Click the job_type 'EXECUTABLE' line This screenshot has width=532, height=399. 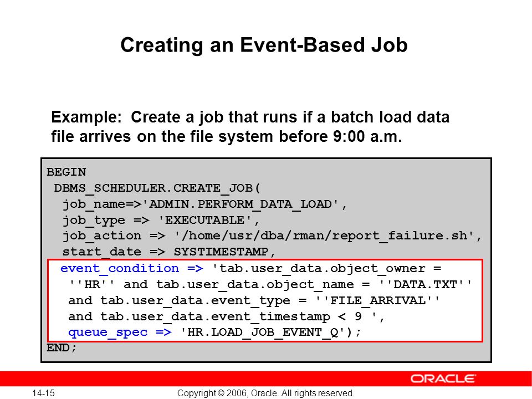[161, 221]
